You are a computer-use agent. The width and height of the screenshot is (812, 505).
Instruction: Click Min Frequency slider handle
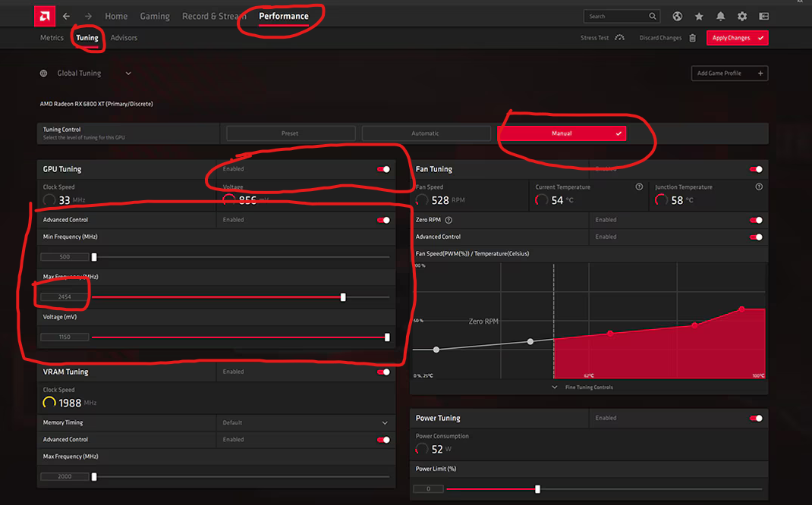click(x=94, y=257)
